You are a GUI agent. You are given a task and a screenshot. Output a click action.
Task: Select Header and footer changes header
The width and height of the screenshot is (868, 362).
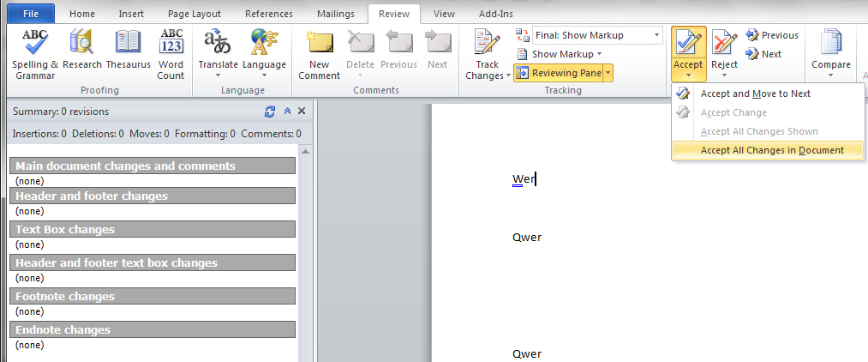coord(153,196)
